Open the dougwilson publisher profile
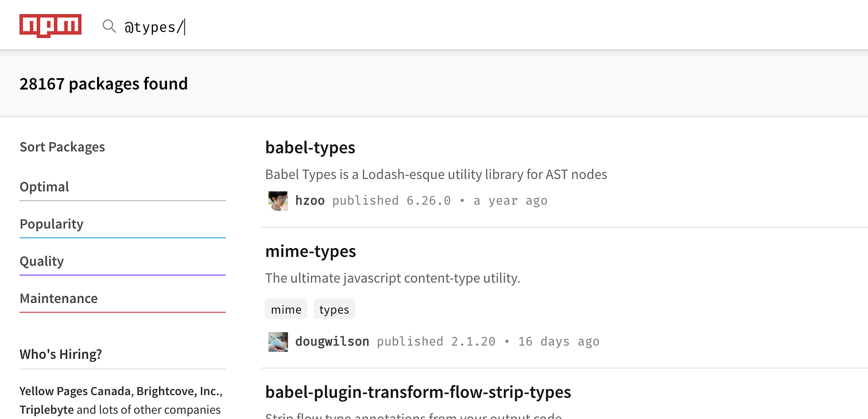 pos(332,341)
